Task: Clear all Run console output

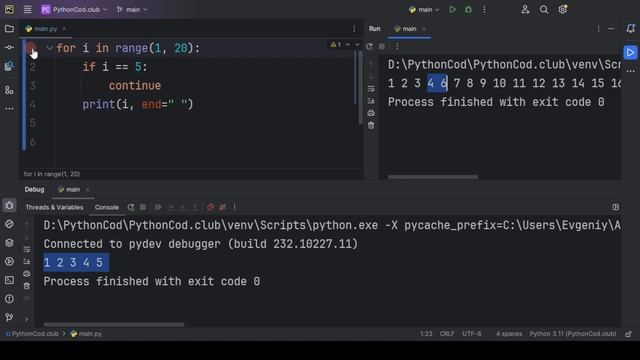Action: (x=371, y=126)
